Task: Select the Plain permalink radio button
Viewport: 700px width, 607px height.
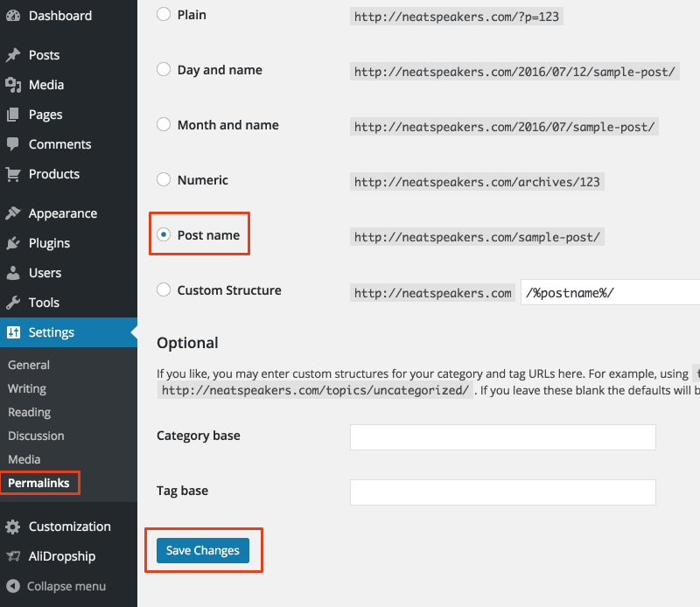Action: [x=164, y=14]
